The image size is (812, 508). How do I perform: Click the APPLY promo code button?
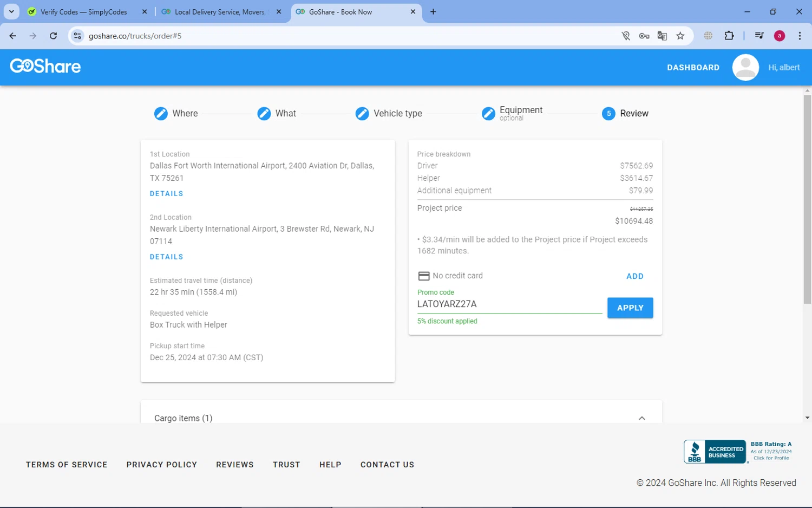coord(630,308)
